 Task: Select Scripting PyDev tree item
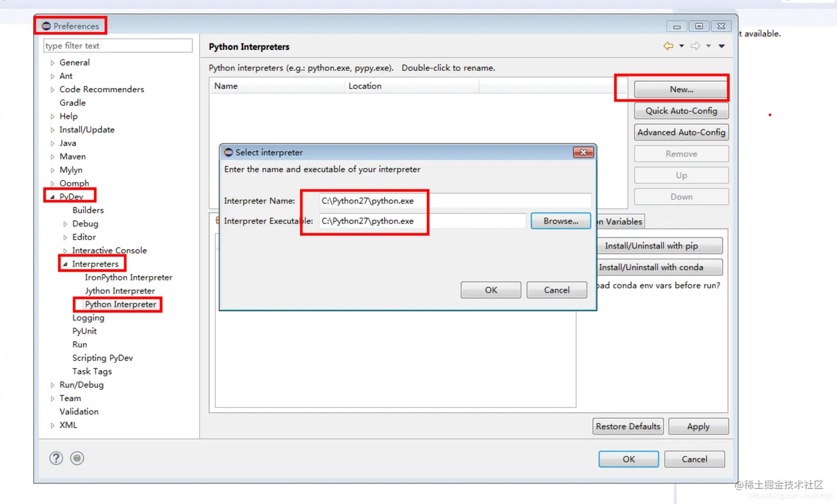click(x=102, y=358)
